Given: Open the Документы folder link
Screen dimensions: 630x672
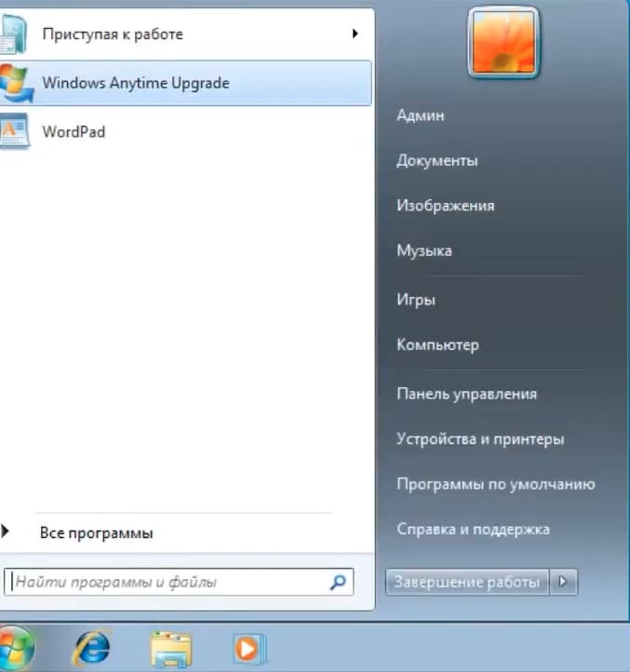Looking at the screenshot, I should click(436, 161).
